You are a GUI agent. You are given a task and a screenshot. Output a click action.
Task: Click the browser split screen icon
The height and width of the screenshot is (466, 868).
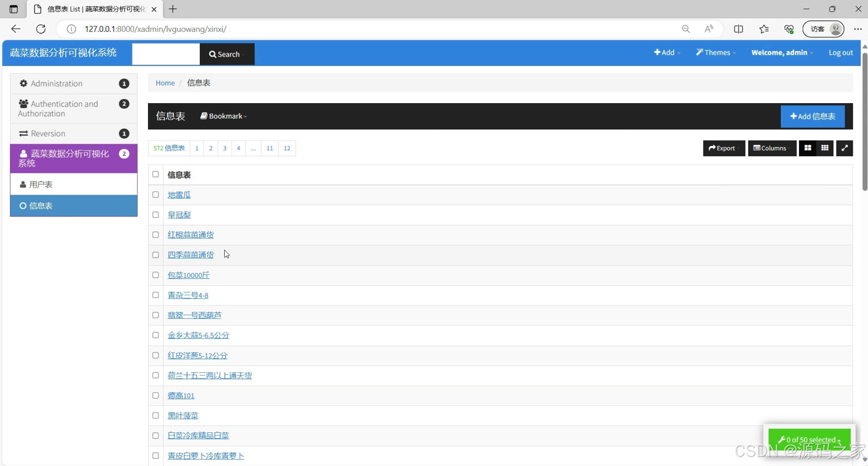[x=738, y=29]
